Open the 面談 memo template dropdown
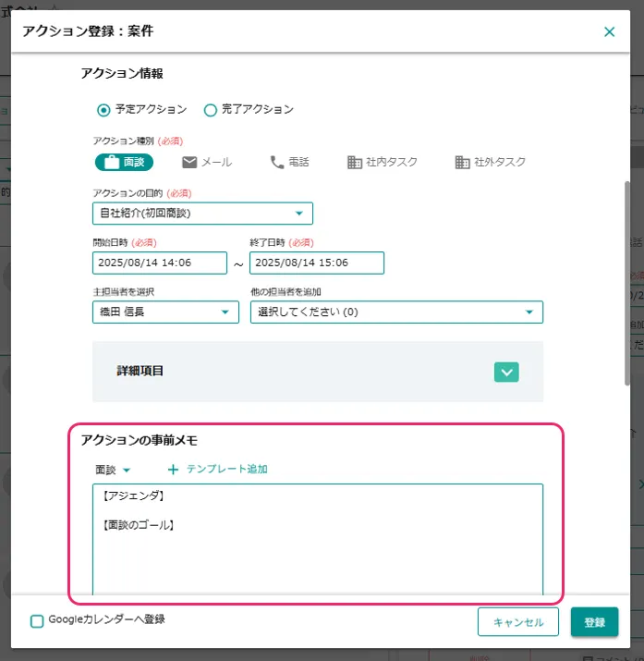This screenshot has width=644, height=661. (x=113, y=470)
